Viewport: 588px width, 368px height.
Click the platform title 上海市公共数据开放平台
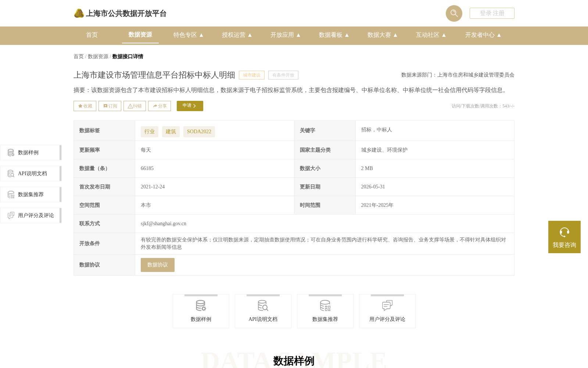point(126,14)
